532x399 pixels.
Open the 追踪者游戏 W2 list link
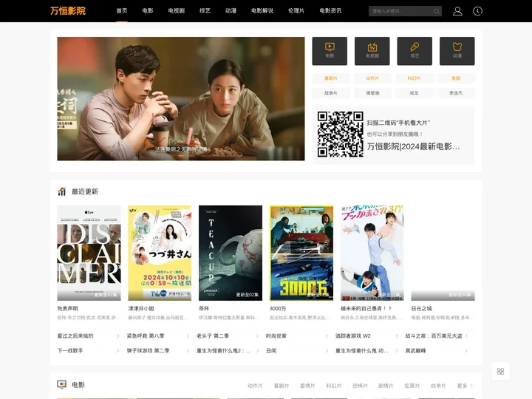click(x=353, y=336)
